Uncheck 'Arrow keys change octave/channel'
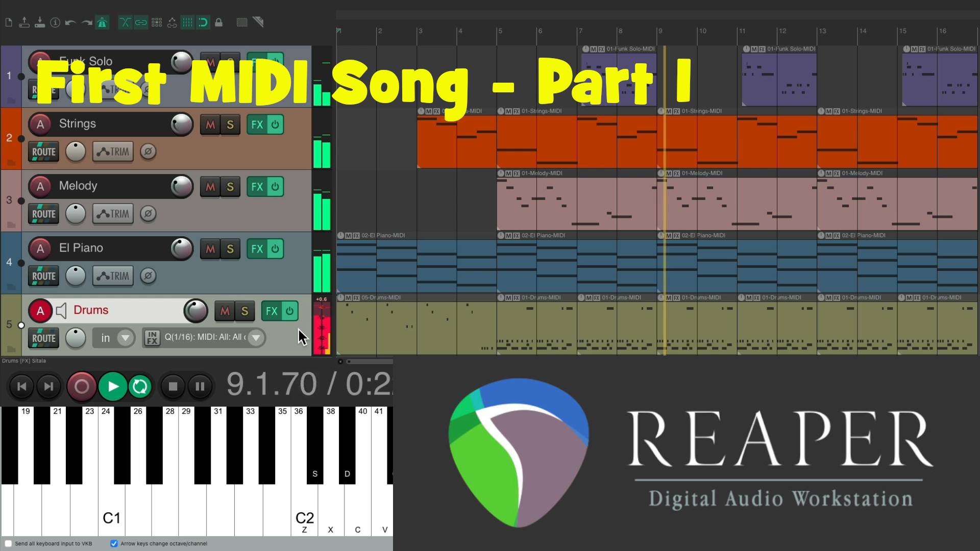 [114, 543]
